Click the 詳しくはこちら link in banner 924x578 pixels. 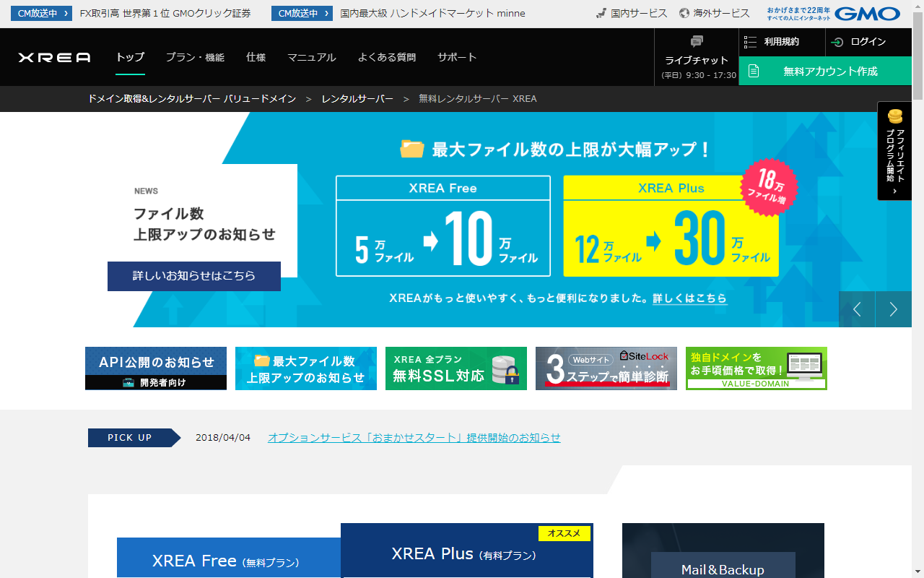(689, 298)
